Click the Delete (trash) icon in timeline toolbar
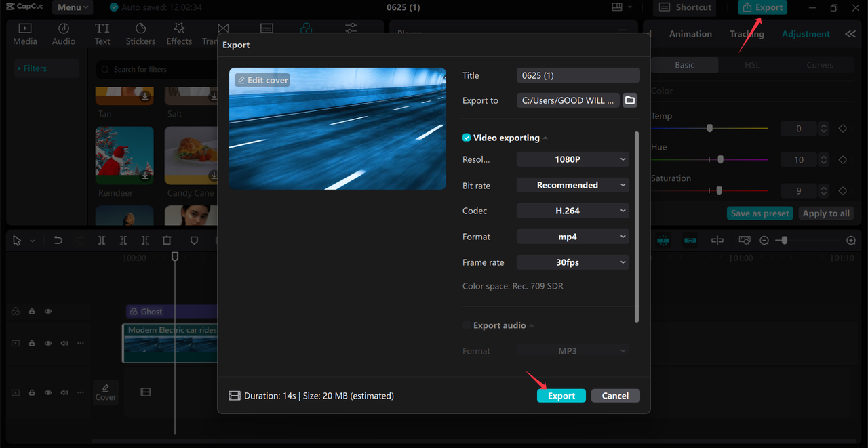This screenshot has width=868, height=448. pyautogui.click(x=166, y=240)
